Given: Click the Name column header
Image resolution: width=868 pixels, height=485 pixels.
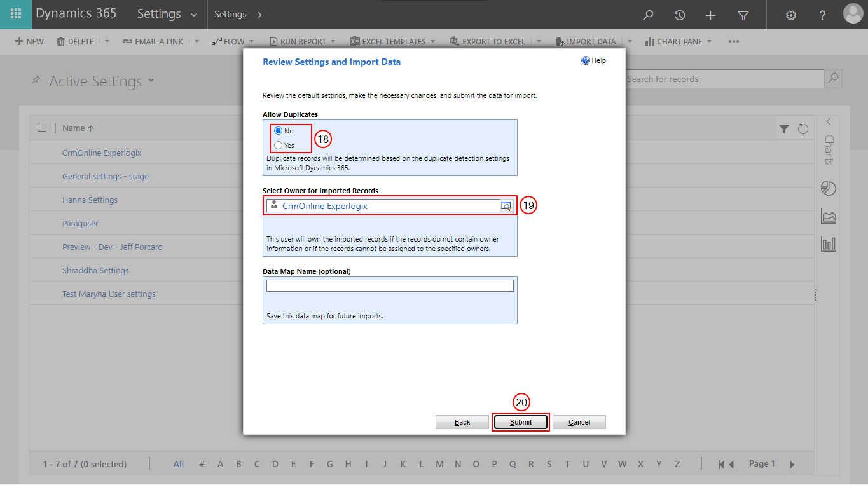Looking at the screenshot, I should (78, 128).
